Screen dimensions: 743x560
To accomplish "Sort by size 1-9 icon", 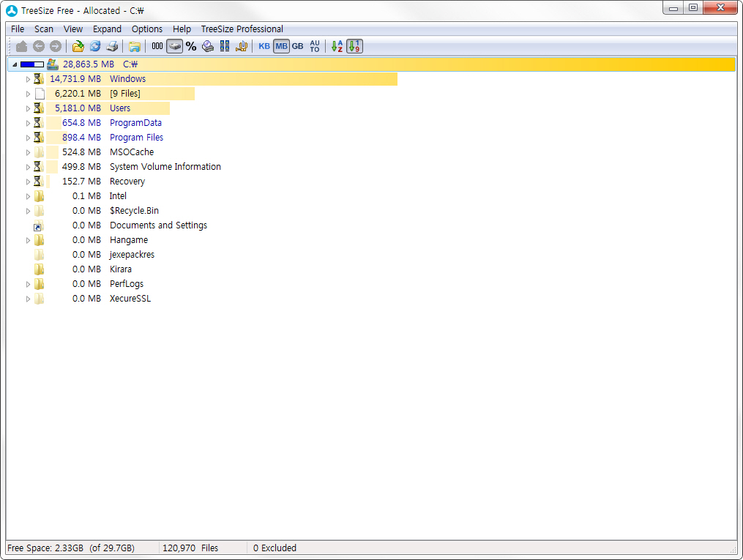I will point(354,46).
